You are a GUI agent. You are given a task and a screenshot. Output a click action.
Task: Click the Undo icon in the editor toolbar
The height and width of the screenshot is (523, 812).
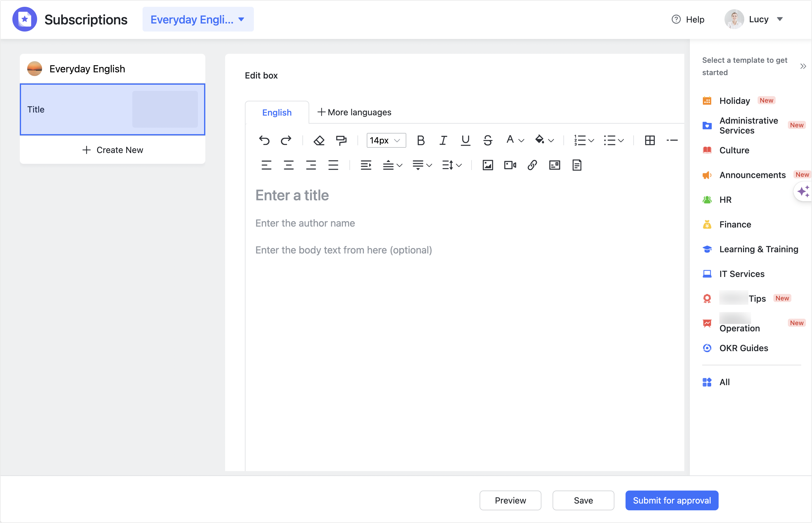click(264, 140)
